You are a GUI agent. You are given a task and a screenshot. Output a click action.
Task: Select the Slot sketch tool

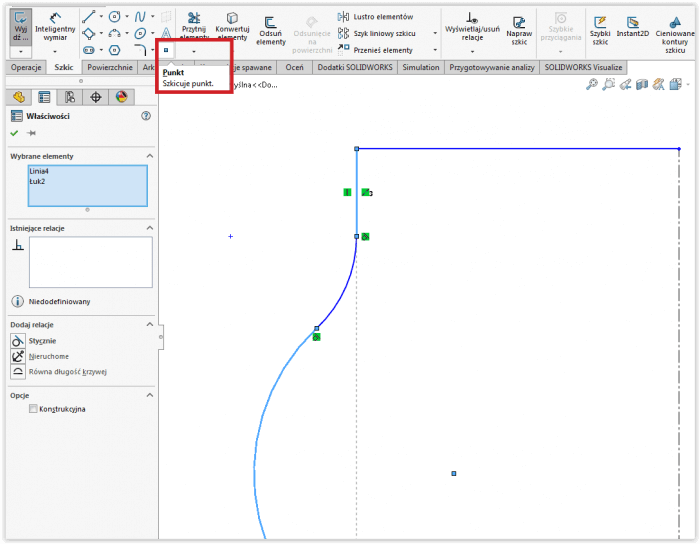[x=88, y=50]
